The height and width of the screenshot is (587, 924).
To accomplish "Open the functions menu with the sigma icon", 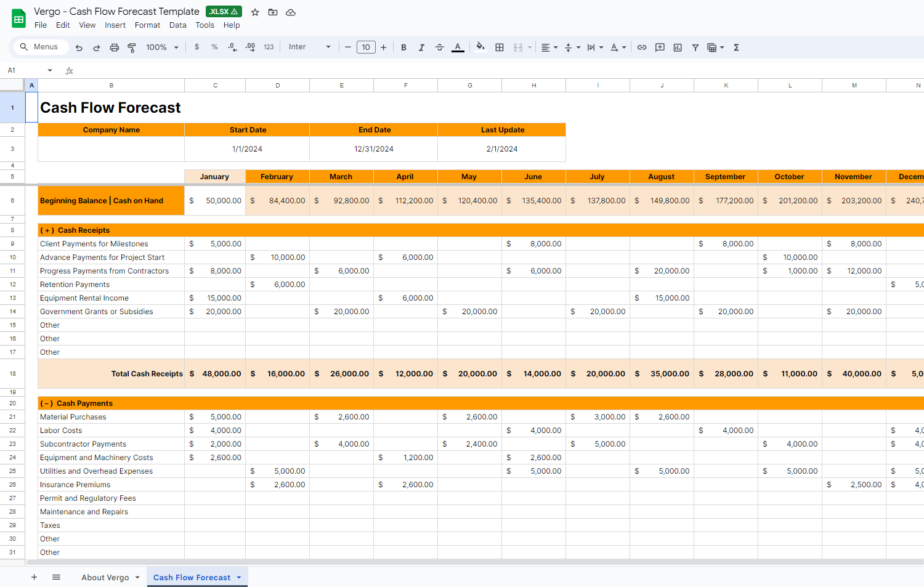I will coord(736,47).
